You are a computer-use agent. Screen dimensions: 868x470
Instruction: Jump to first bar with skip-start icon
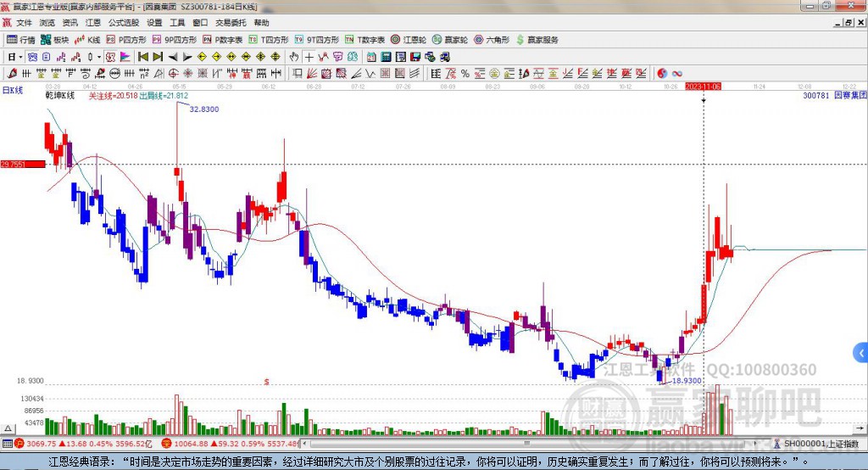pyautogui.click(x=142, y=57)
